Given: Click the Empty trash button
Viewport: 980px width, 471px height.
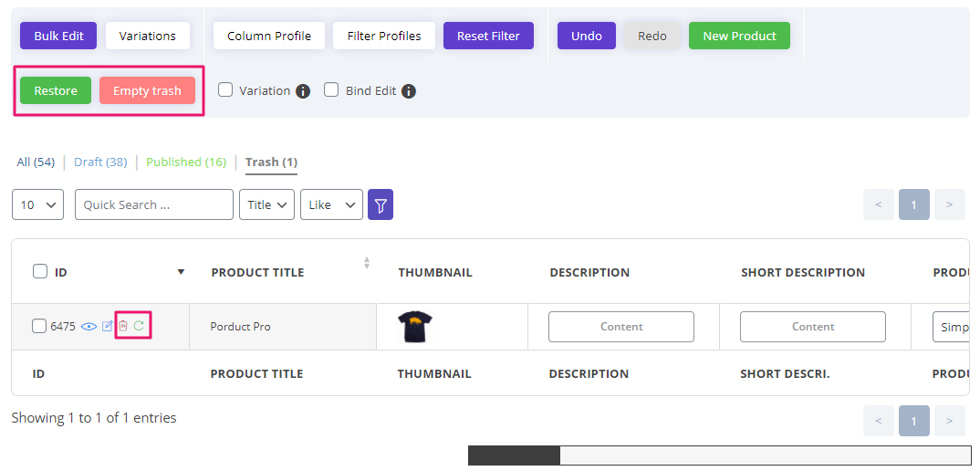Looking at the screenshot, I should pos(148,90).
